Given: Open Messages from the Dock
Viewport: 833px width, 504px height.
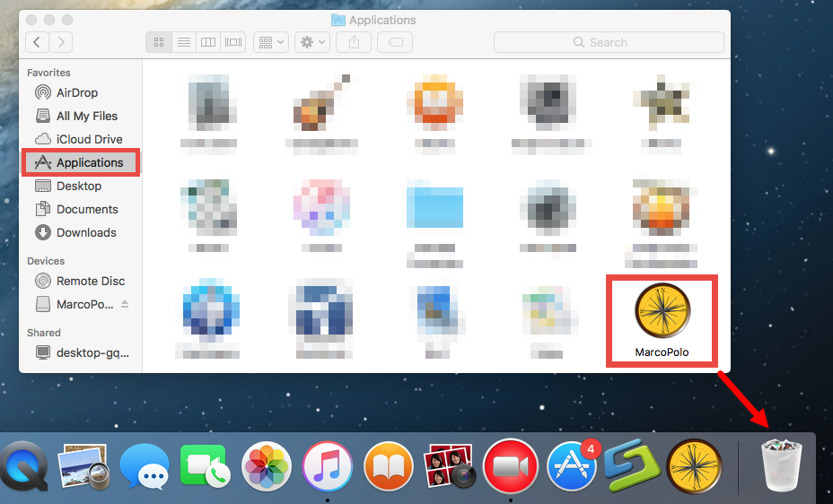Looking at the screenshot, I should click(145, 467).
